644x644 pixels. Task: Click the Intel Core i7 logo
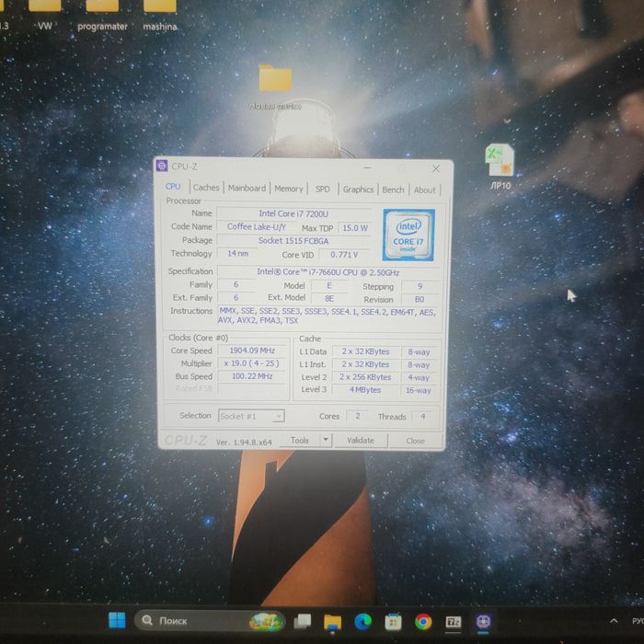(408, 235)
